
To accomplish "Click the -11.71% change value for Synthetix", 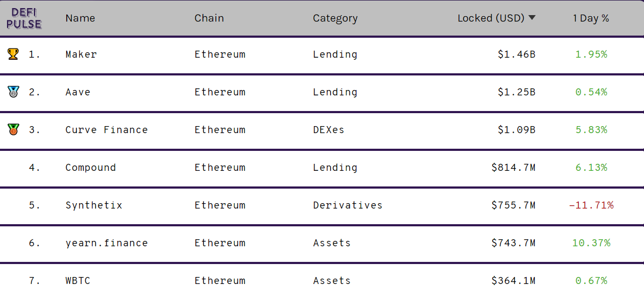I will (x=591, y=205).
